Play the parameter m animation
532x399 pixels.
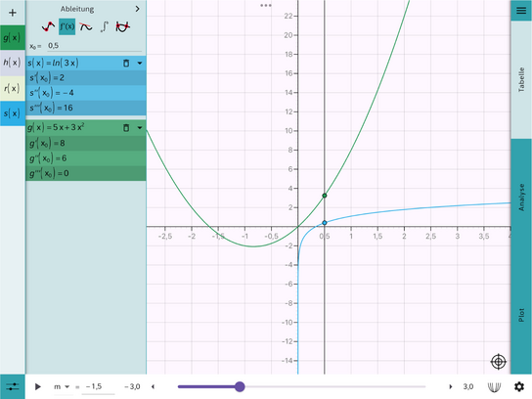click(x=38, y=386)
